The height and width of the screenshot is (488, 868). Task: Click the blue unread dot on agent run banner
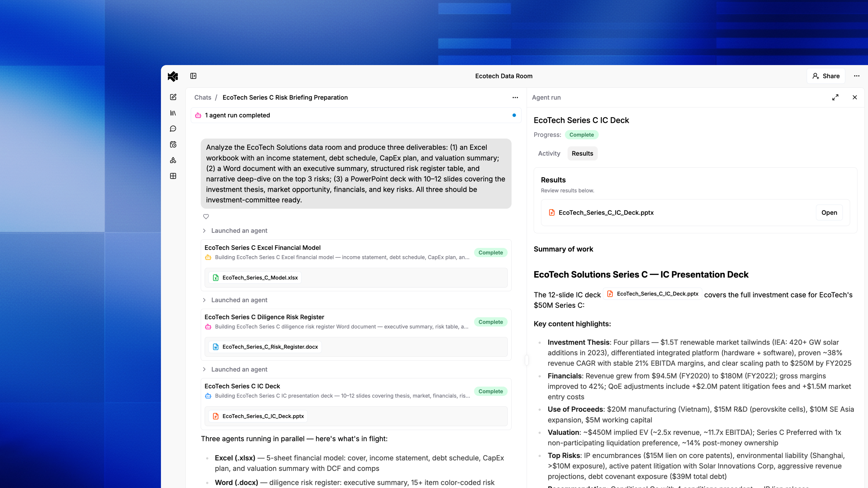514,115
